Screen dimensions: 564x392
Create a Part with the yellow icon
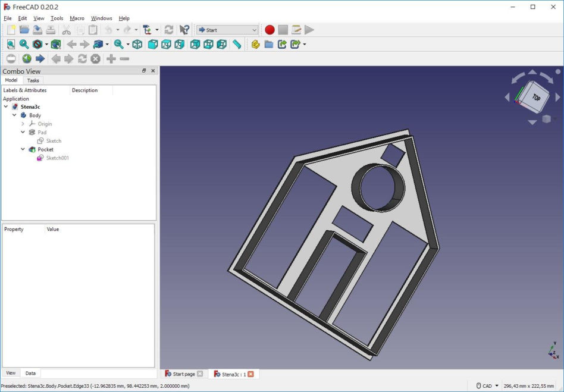(255, 44)
